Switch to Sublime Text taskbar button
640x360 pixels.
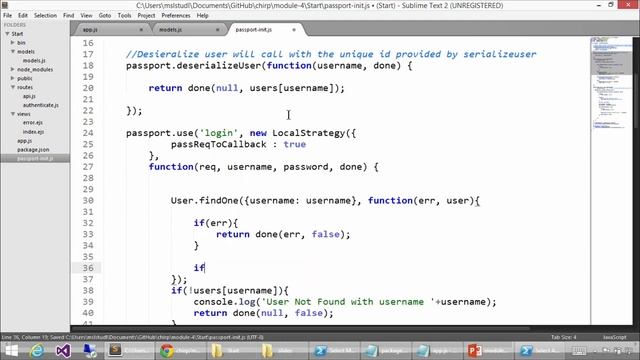pyautogui.click(x=129, y=351)
